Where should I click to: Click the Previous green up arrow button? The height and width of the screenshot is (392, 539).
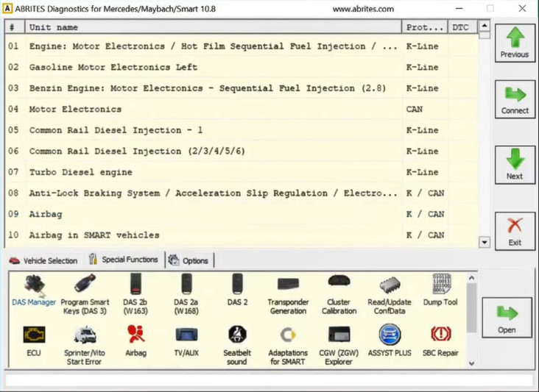[515, 43]
